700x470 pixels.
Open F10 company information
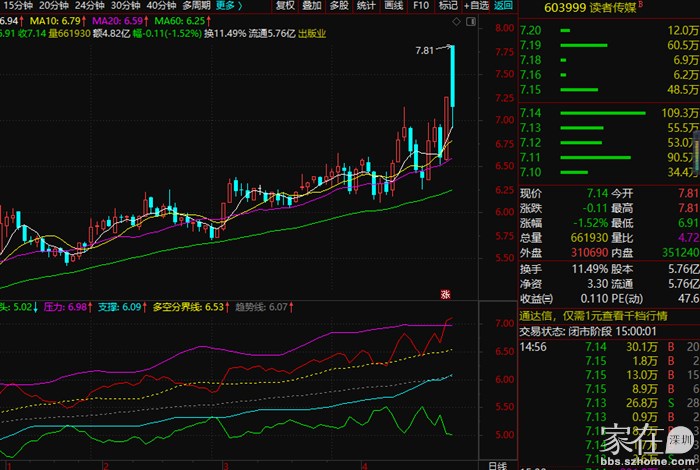pos(421,5)
